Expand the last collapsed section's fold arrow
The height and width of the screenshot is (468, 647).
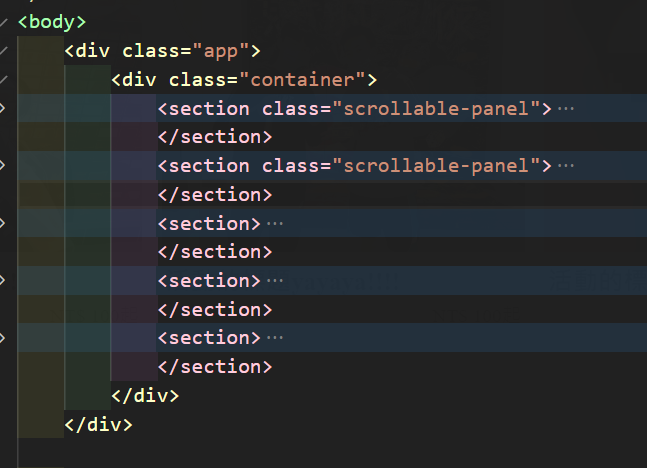click(x=2, y=338)
